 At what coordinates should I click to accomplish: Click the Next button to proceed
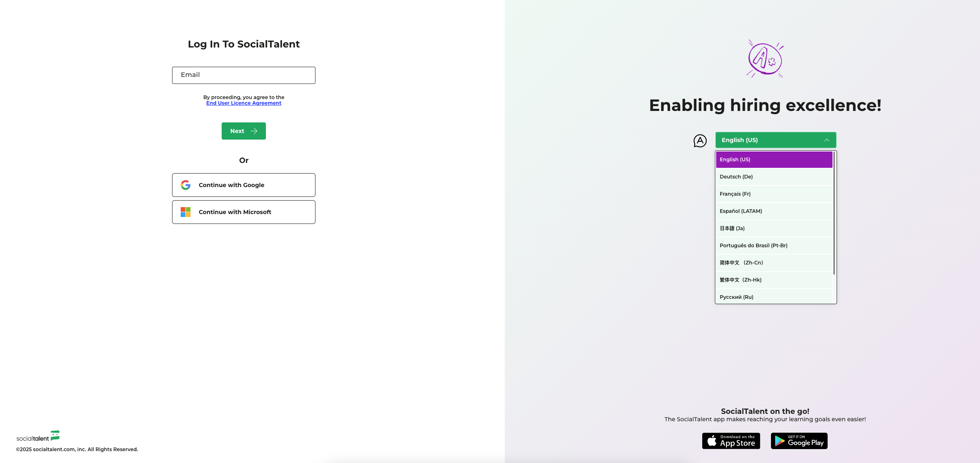click(x=244, y=131)
